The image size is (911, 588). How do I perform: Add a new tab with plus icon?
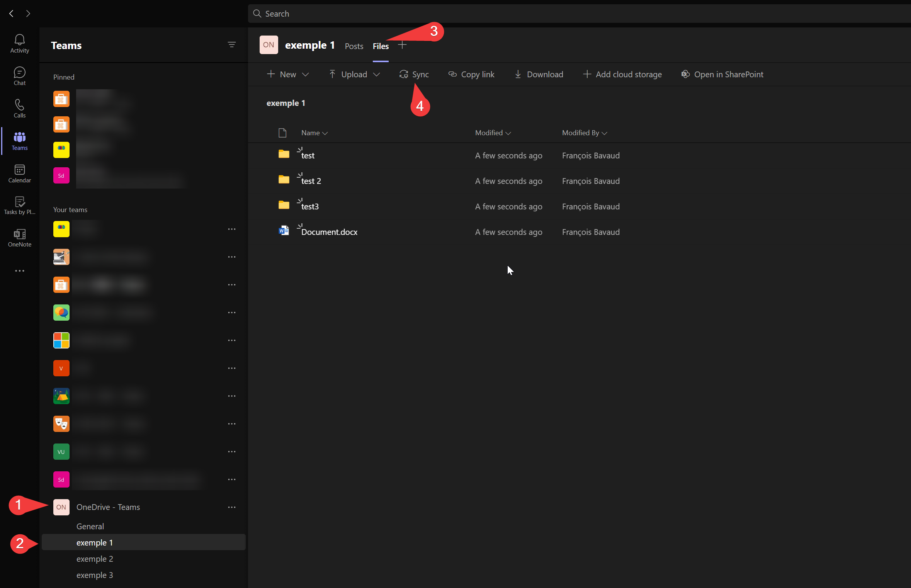click(x=402, y=45)
